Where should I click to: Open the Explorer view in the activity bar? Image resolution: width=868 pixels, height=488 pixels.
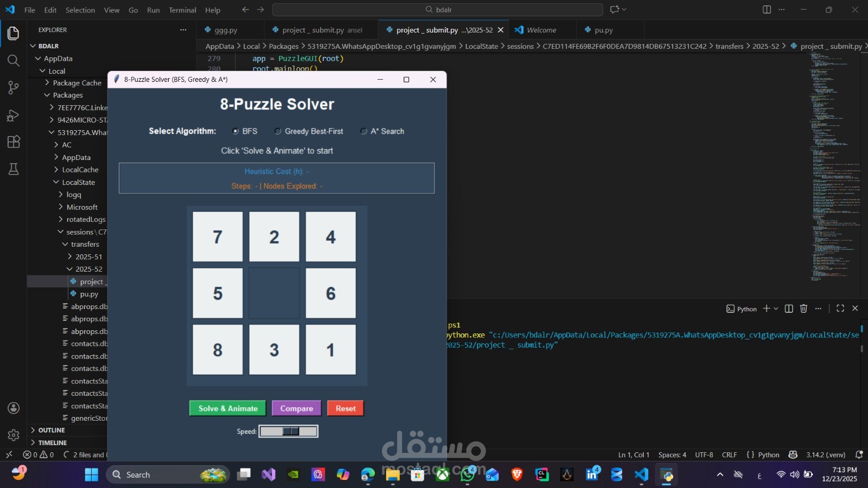point(13,33)
